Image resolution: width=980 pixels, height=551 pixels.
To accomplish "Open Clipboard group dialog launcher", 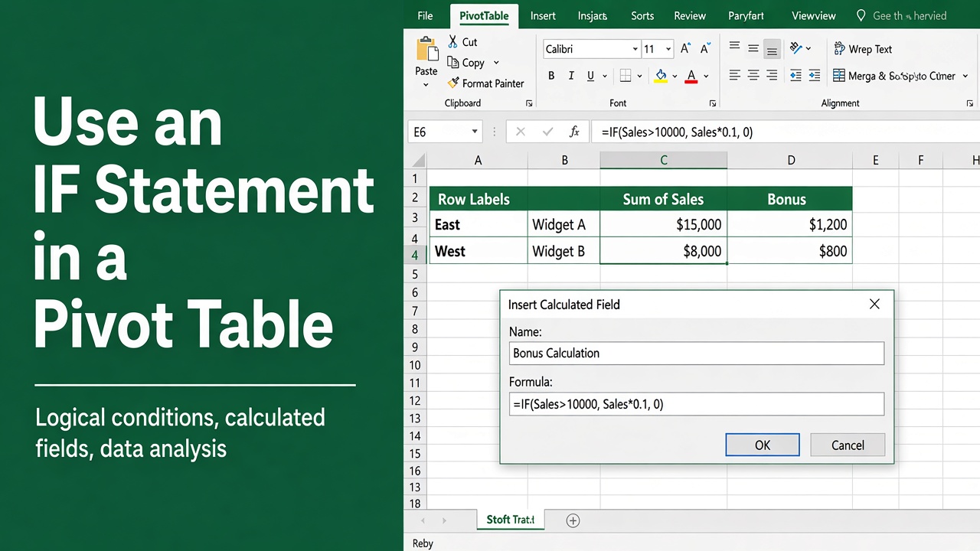I will coord(529,103).
